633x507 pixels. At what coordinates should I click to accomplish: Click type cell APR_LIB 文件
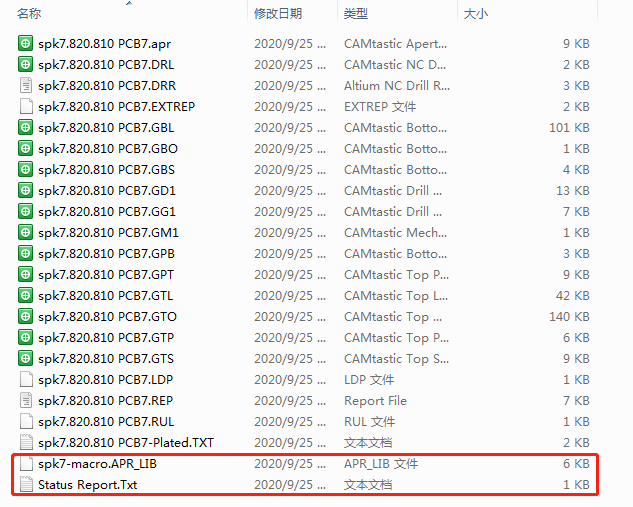click(x=381, y=464)
